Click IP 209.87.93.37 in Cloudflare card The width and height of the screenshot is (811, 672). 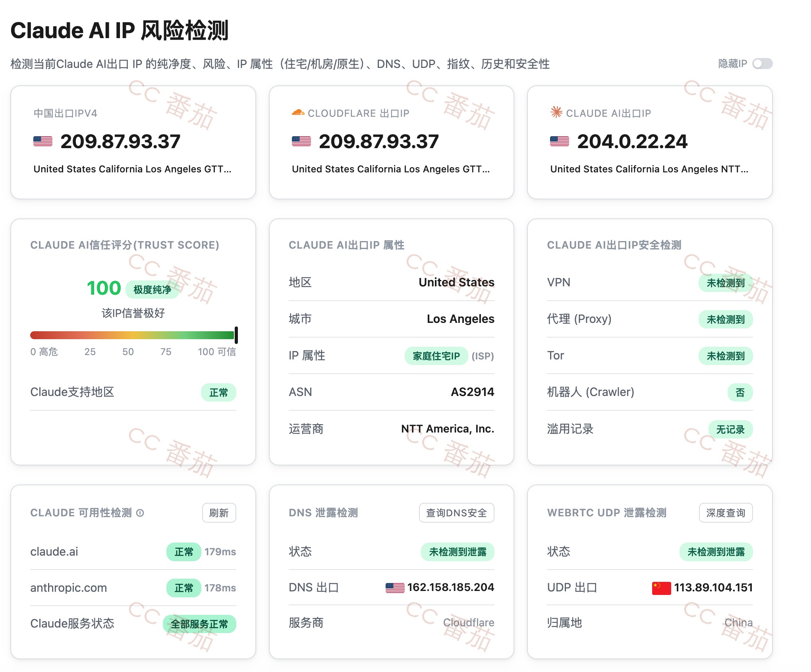pos(379,141)
